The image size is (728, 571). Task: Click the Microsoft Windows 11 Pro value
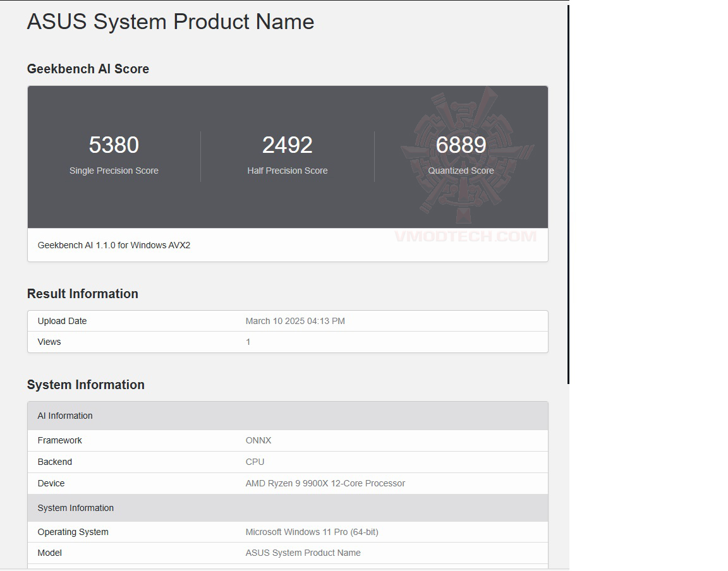point(312,532)
